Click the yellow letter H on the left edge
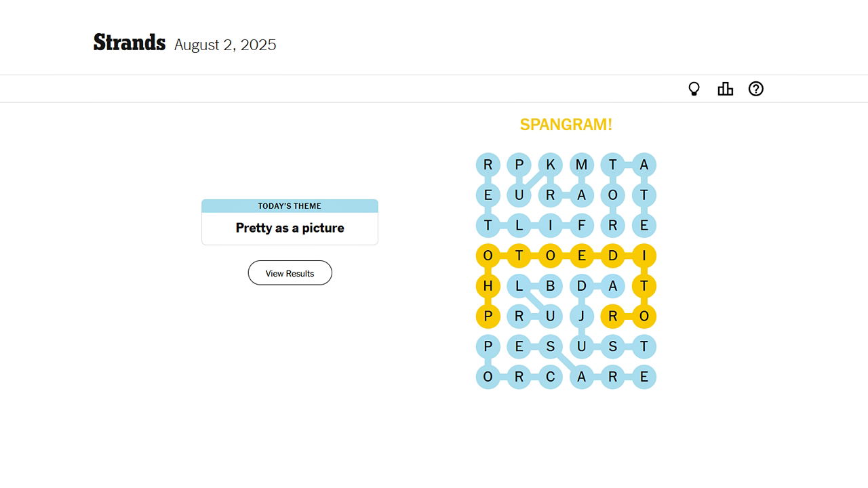The height and width of the screenshot is (488, 868). [488, 286]
